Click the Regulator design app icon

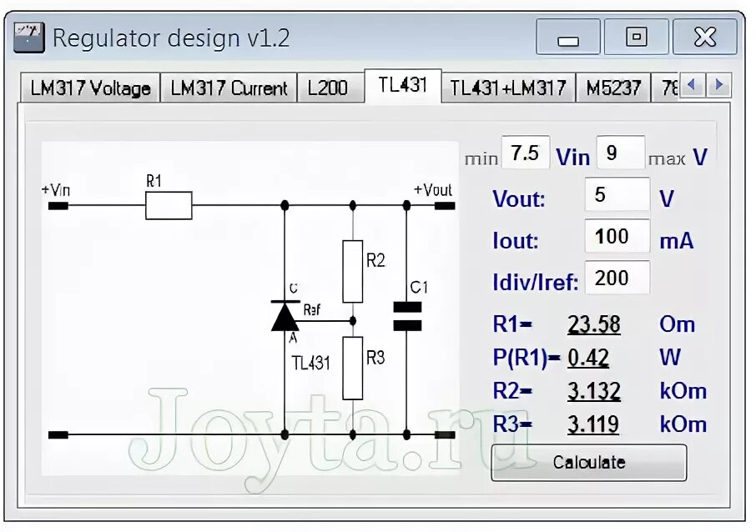coord(29,37)
